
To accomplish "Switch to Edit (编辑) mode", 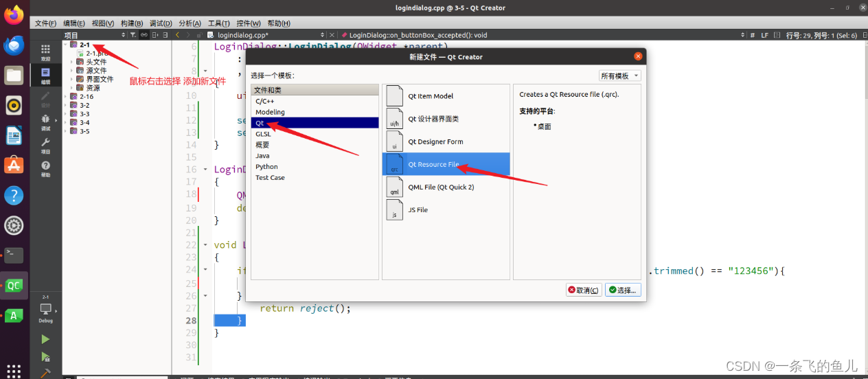I will click(x=45, y=76).
